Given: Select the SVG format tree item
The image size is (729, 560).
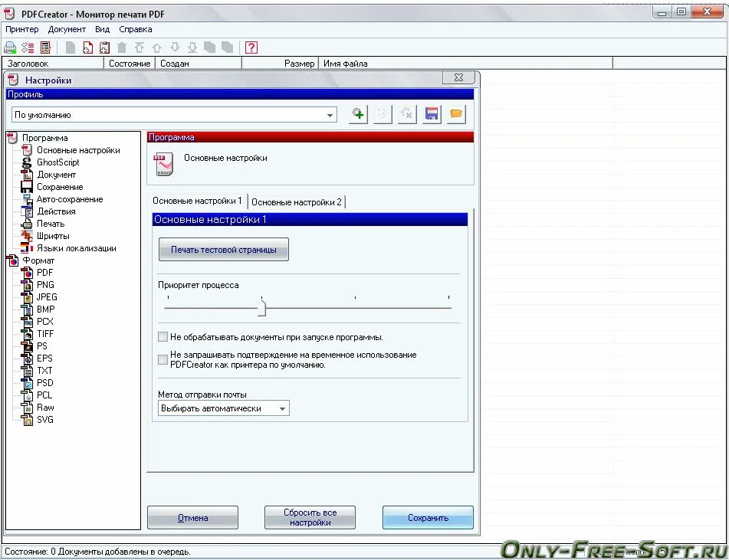Looking at the screenshot, I should [x=45, y=420].
